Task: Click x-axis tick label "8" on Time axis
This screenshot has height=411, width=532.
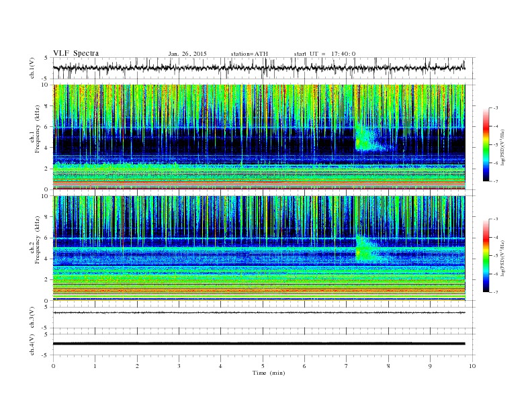Action: (388, 366)
